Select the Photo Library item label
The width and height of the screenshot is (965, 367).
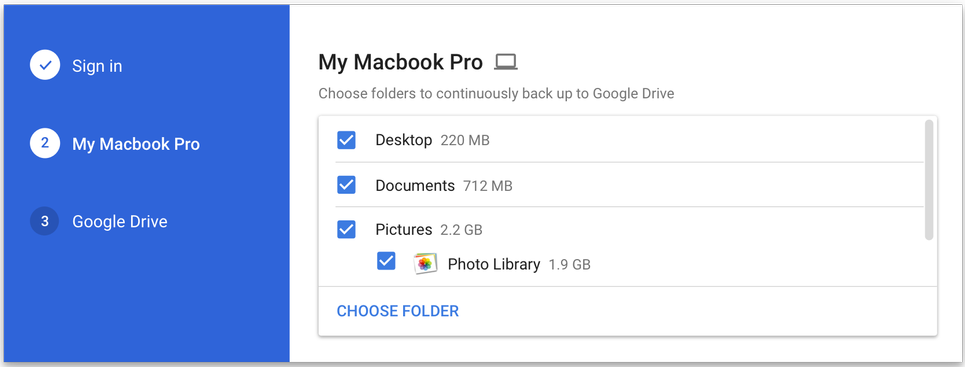494,264
